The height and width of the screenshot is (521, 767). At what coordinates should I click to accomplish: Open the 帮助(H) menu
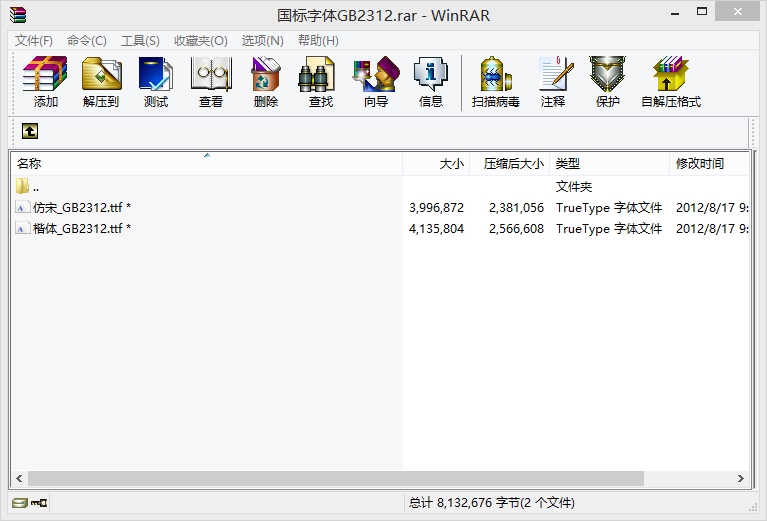(318, 41)
